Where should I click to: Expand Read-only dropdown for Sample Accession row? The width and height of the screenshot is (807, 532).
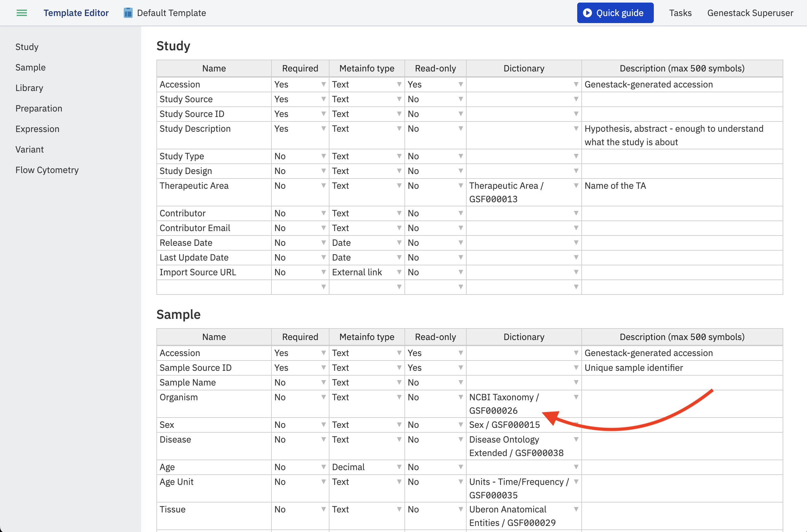pyautogui.click(x=460, y=353)
